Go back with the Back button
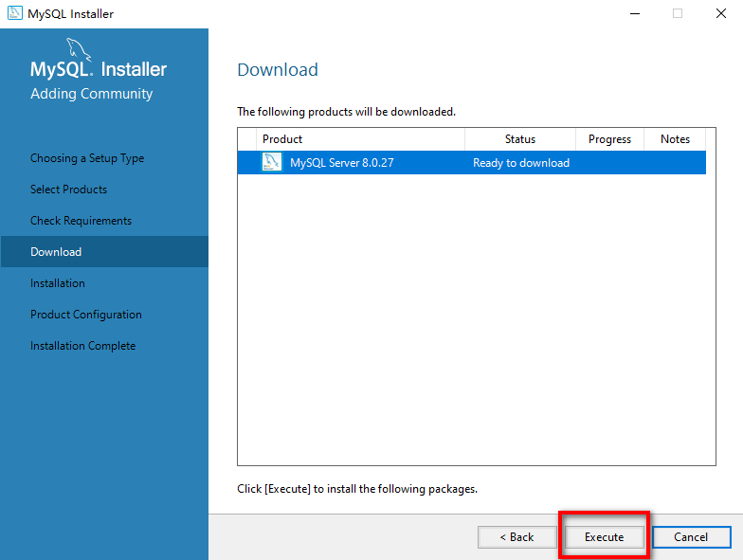The image size is (743, 560). pos(517,536)
